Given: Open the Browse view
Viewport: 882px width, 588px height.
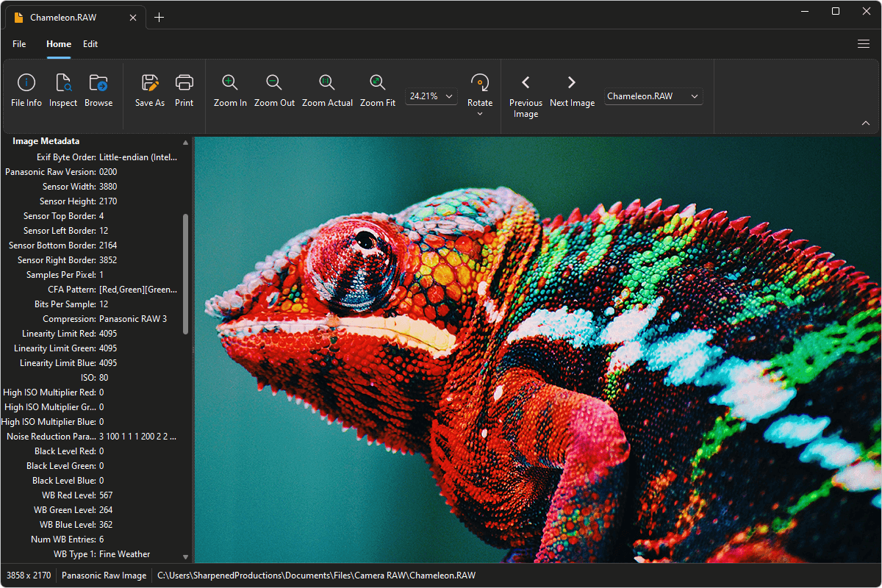Looking at the screenshot, I should click(x=98, y=90).
